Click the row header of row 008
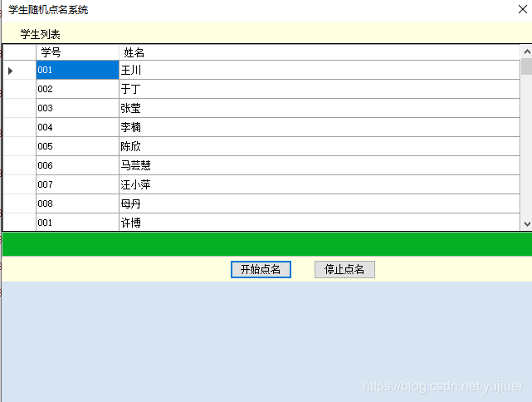532x402 pixels. pos(19,203)
